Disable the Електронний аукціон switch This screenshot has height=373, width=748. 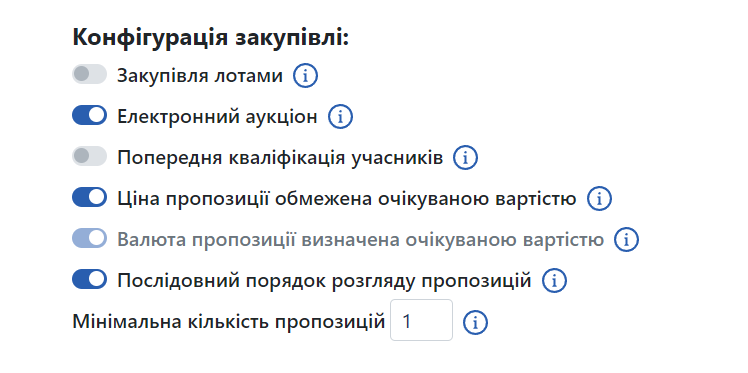(x=89, y=115)
